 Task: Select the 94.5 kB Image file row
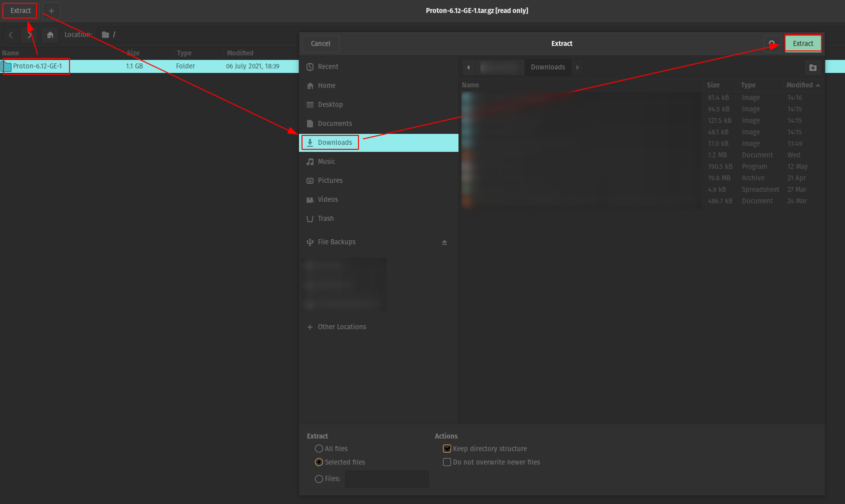(x=642, y=109)
